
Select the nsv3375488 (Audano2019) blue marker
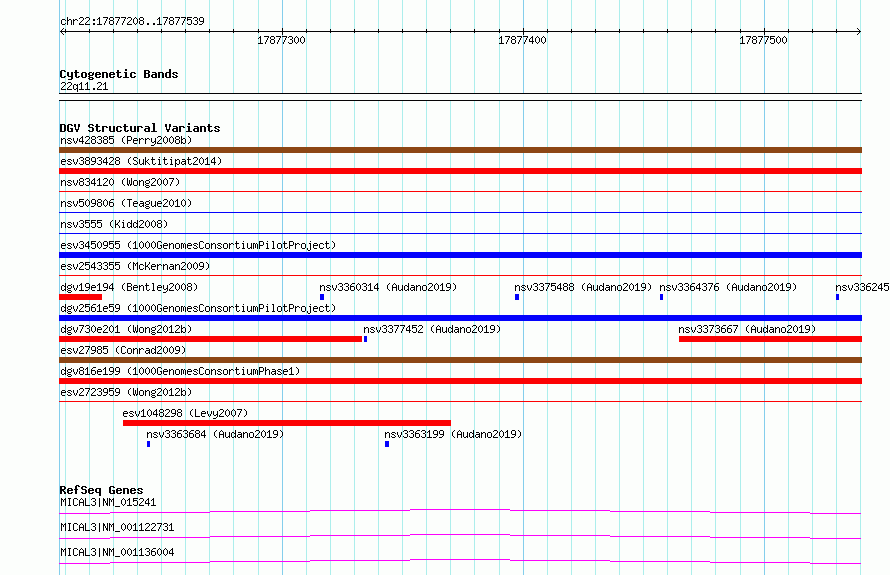(517, 297)
